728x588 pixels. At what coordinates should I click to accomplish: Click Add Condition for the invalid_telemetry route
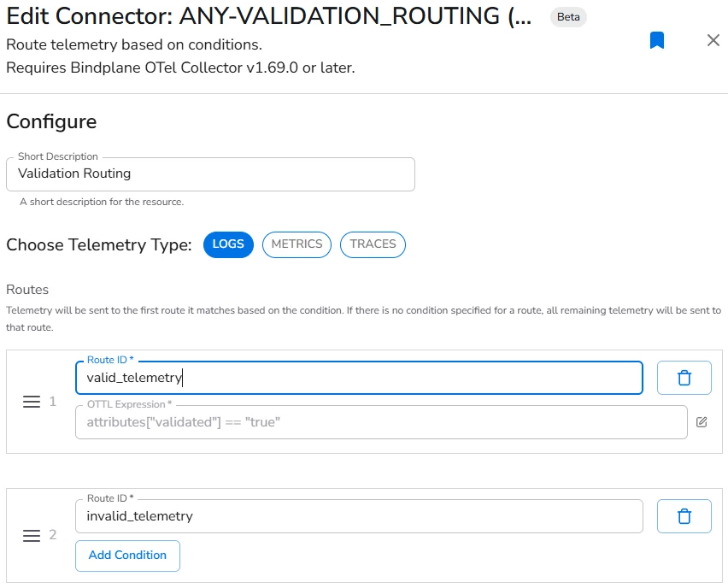click(x=127, y=556)
